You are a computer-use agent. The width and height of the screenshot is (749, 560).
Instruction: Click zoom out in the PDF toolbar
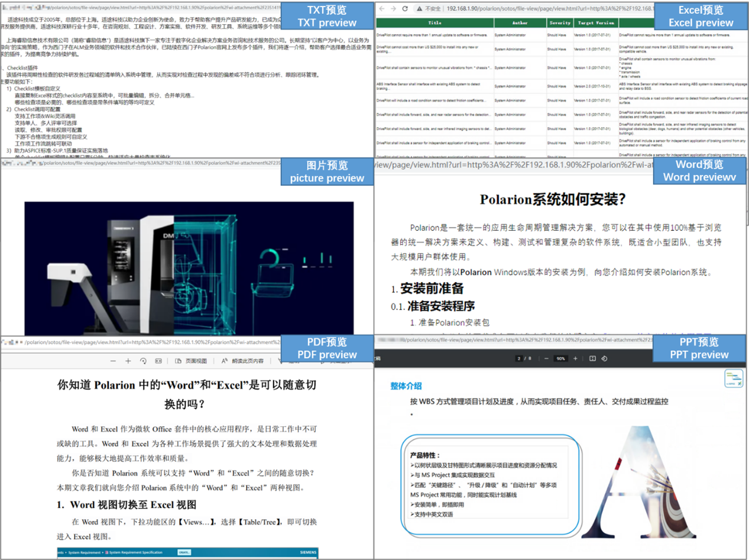coord(113,360)
